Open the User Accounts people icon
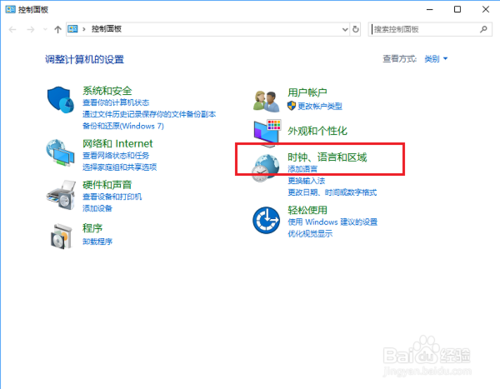This screenshot has height=389, width=500. (266, 101)
